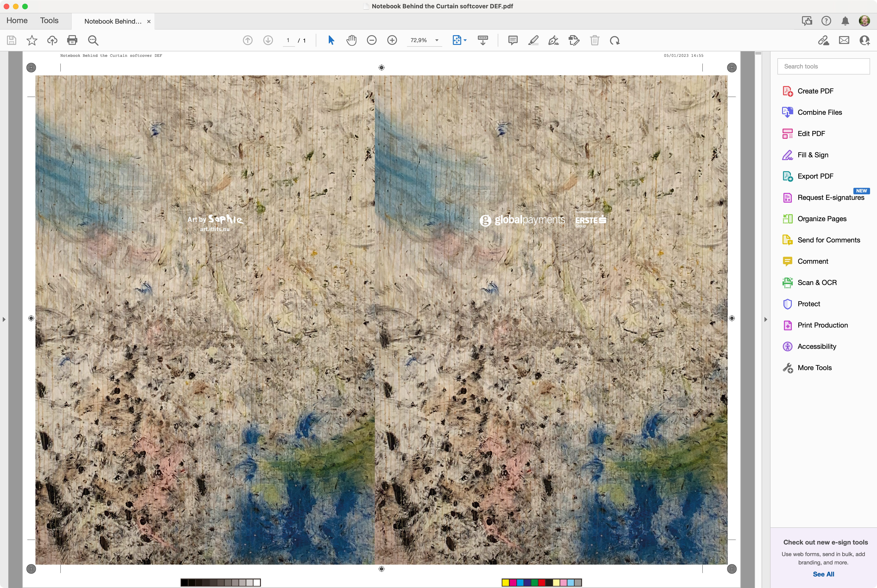Screen dimensions: 877x588
Task: Open the Organize Pages tool
Action: (821, 219)
